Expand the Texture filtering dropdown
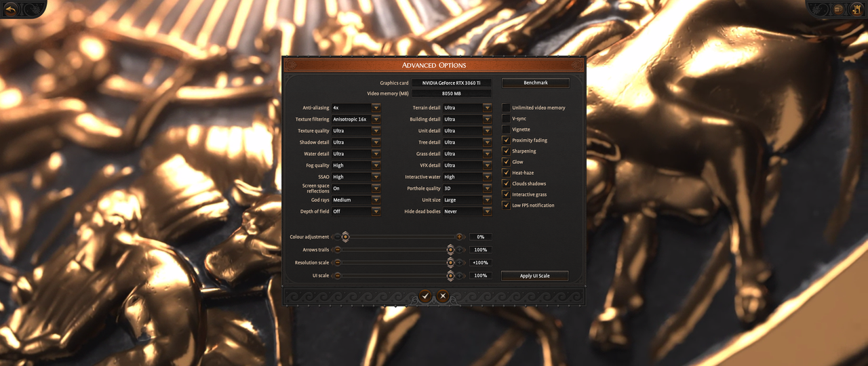 356,119
